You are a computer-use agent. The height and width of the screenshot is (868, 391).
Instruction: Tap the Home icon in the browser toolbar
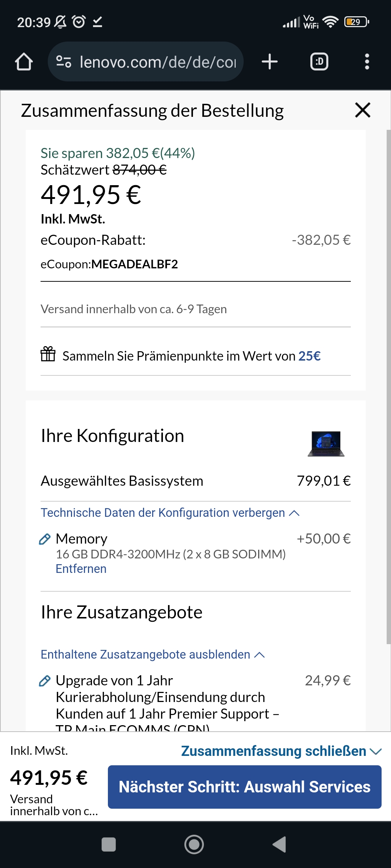[24, 61]
